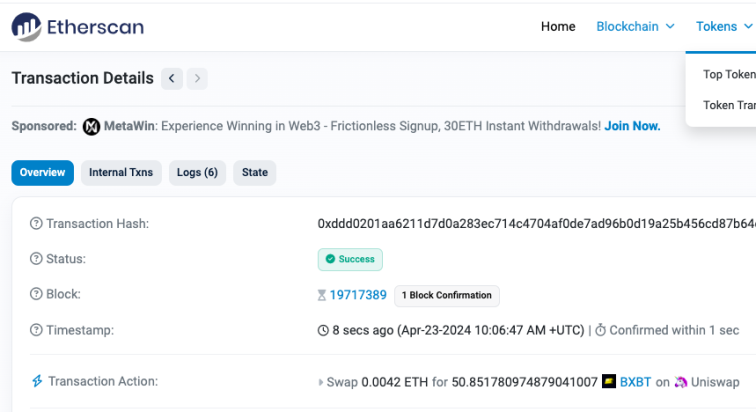Click the lightning bolt Transaction Action icon
Viewport: 756px width, 412px height.
(37, 381)
